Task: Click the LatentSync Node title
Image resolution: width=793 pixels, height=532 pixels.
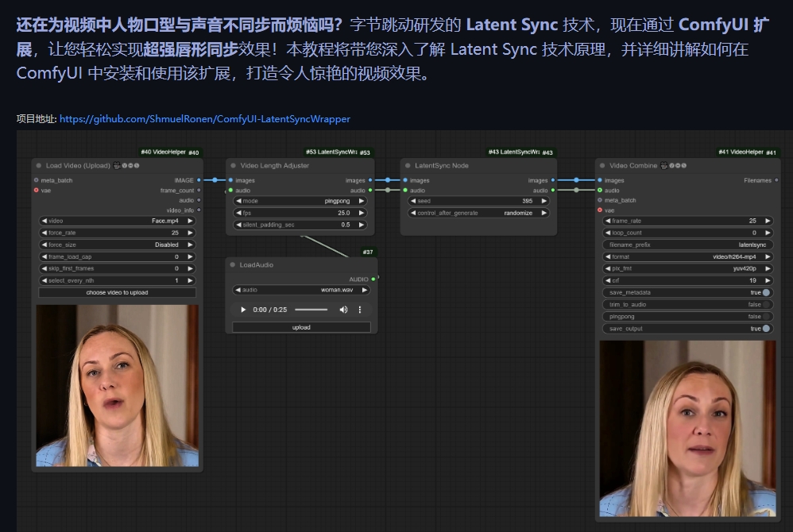Action: (x=442, y=165)
